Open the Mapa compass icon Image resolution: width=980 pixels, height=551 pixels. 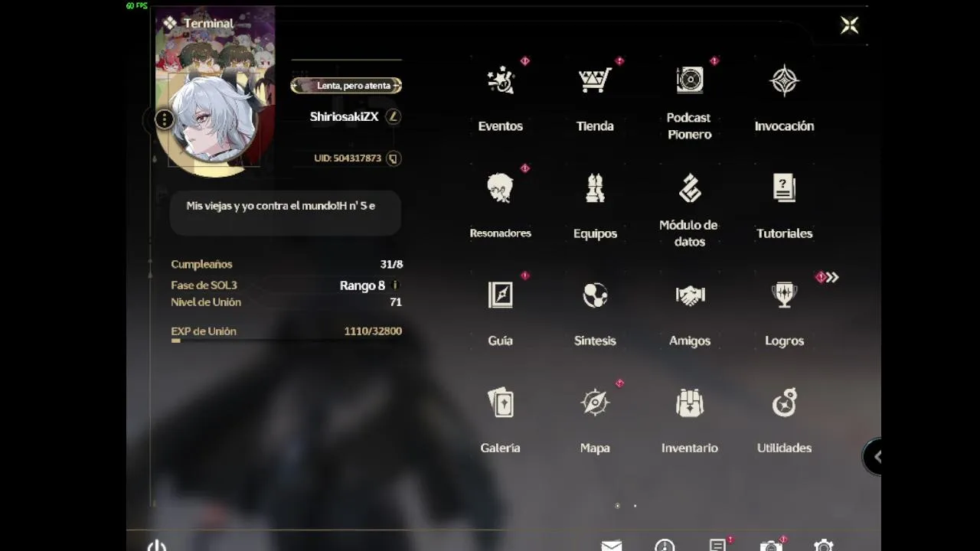click(x=595, y=403)
